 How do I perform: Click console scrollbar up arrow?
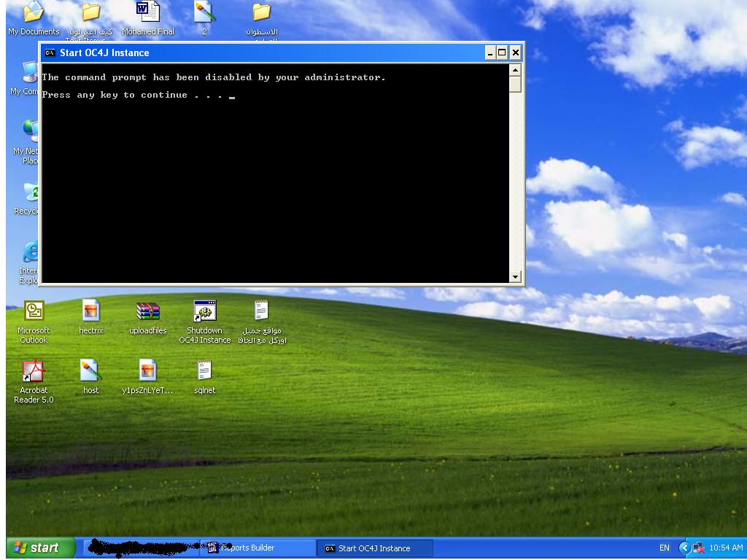pos(515,70)
